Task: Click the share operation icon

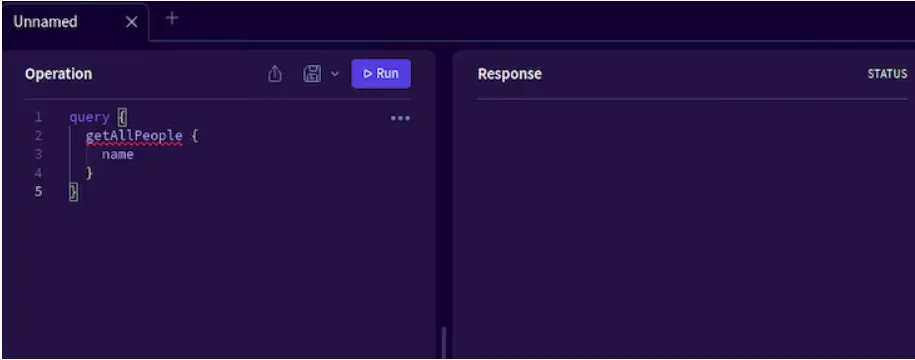Action: [275, 74]
